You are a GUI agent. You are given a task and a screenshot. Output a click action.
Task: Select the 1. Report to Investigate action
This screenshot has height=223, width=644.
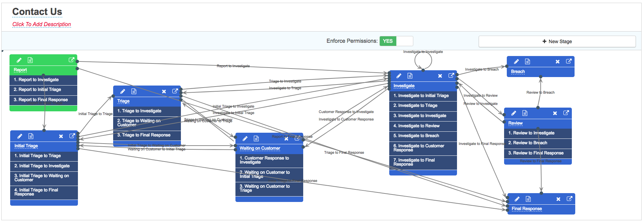pyautogui.click(x=43, y=80)
